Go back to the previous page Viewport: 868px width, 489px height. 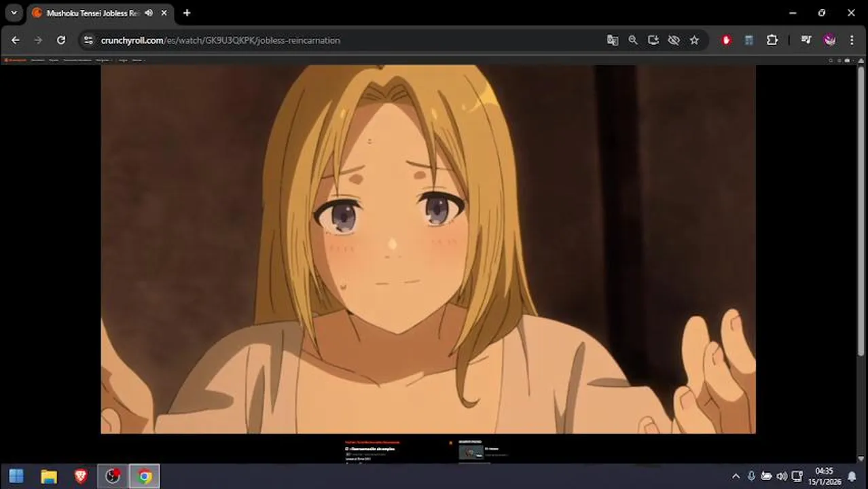16,40
